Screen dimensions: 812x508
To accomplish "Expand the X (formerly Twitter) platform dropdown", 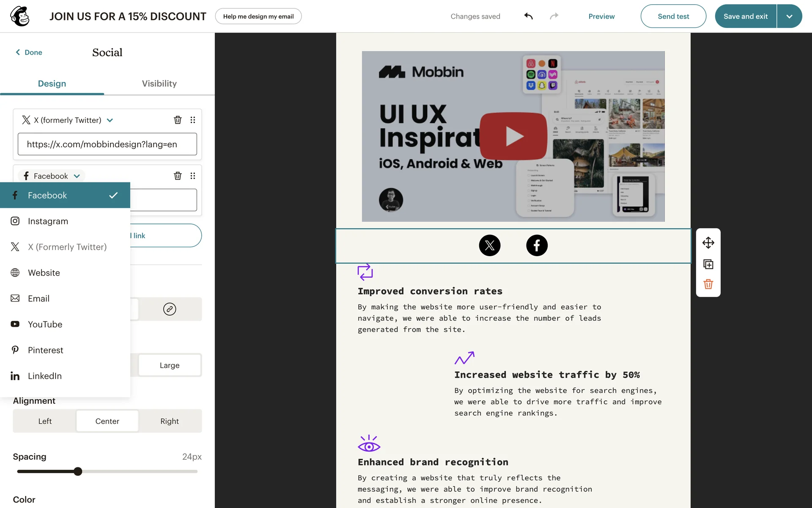I will pyautogui.click(x=110, y=120).
